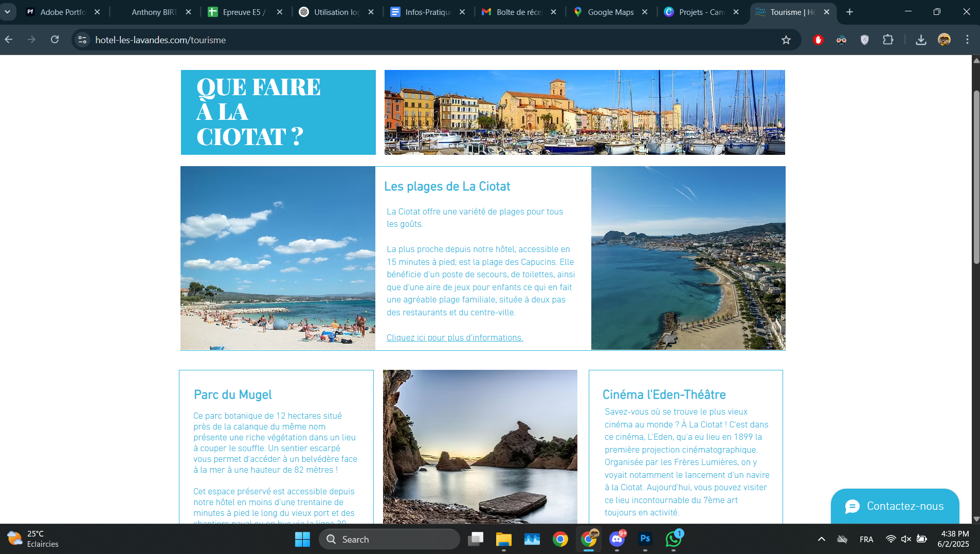Open the Windows Start menu
The height and width of the screenshot is (554, 980).
(302, 539)
